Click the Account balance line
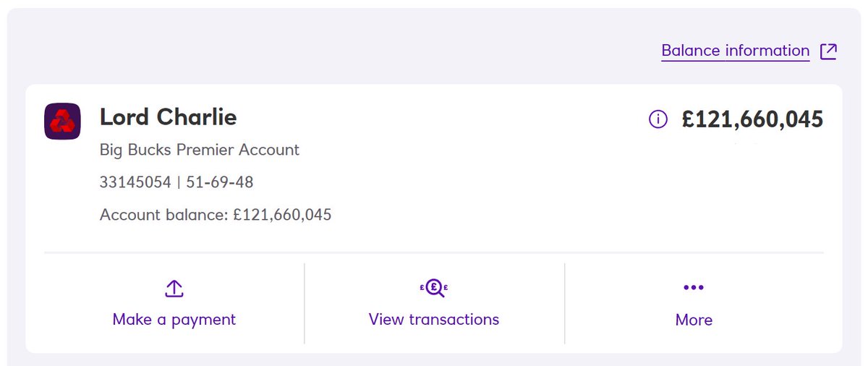The image size is (868, 366). tap(216, 215)
